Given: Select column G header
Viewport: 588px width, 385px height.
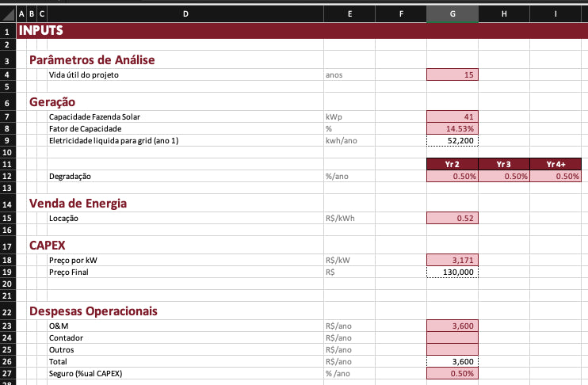Looking at the screenshot, I should coord(452,14).
